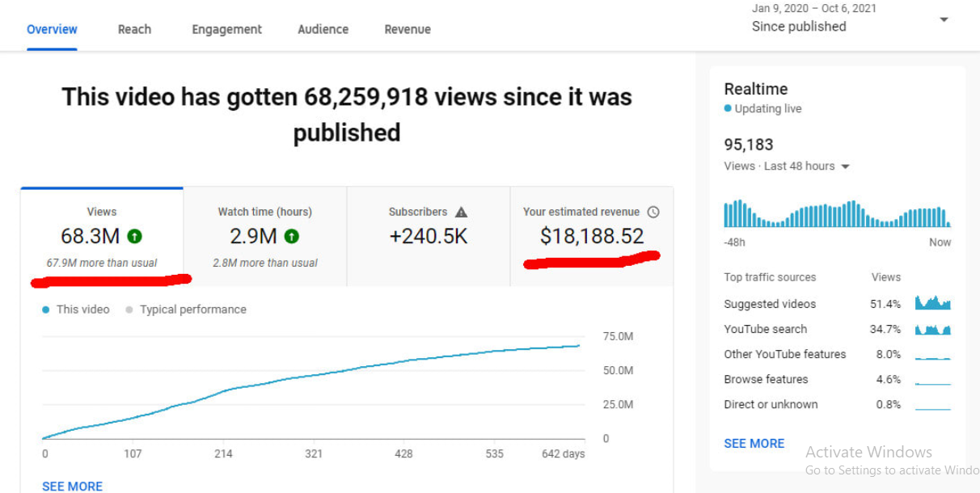Select the Watch time (hours) metric card
The image size is (980, 493).
click(265, 237)
